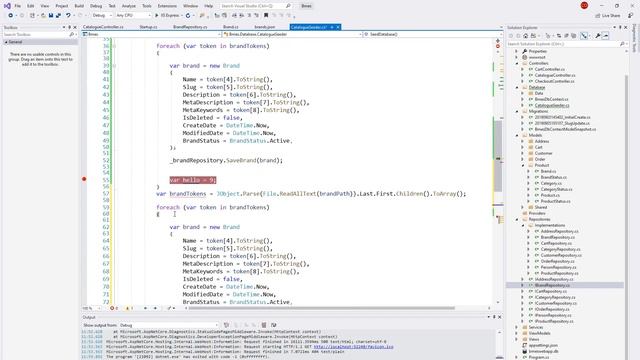Close the Toolbox panel
The height and width of the screenshot is (360, 640).
tap(75, 27)
